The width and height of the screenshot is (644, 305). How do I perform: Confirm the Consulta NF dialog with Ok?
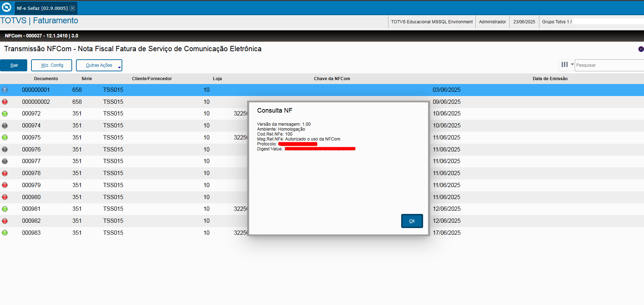[412, 221]
